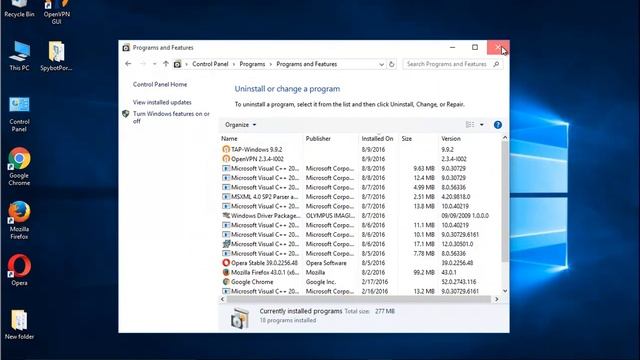Go up one level with up arrow
This screenshot has width=640, height=360.
[x=166, y=64]
